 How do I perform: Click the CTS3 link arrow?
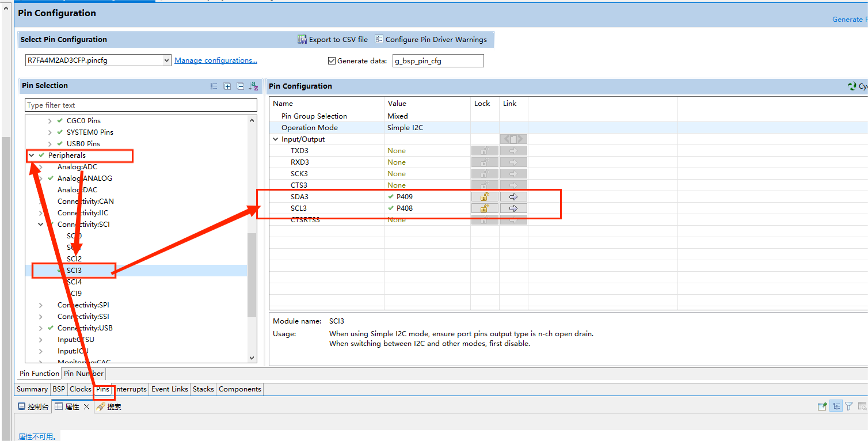513,185
